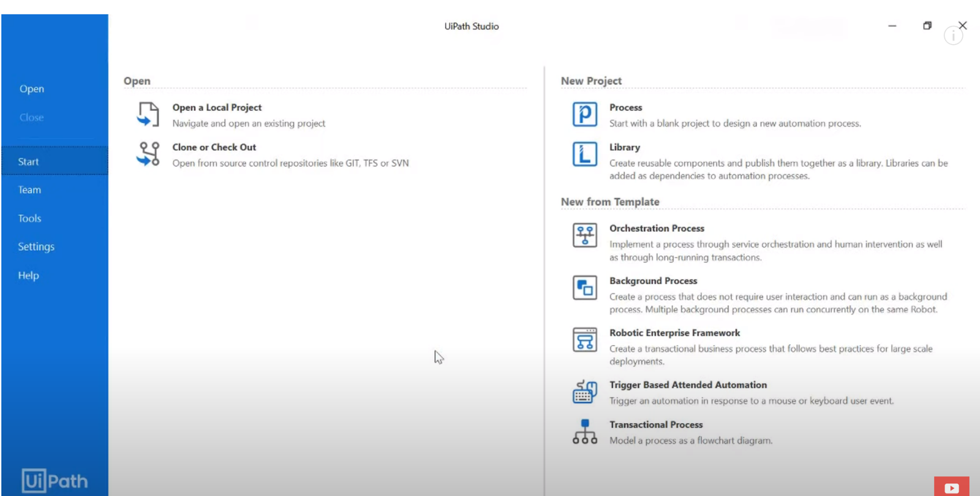Viewport: 980px width, 496px height.
Task: Click 'Trigger an automation in response' description
Action: pos(752,401)
